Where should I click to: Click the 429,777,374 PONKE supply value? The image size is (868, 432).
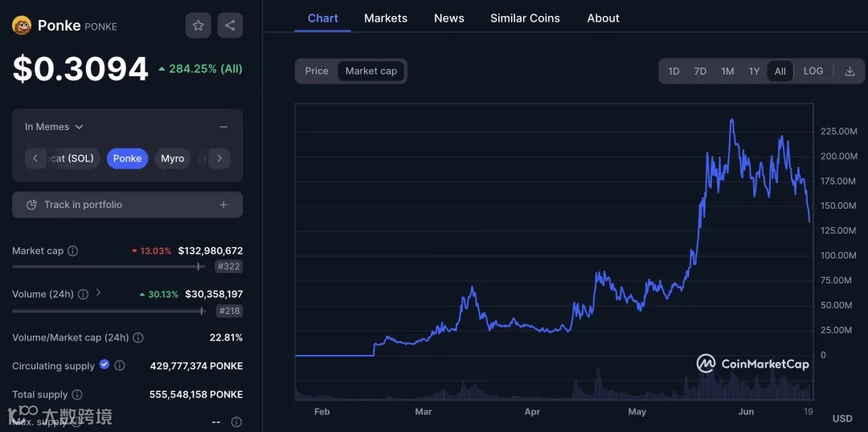[x=197, y=366]
